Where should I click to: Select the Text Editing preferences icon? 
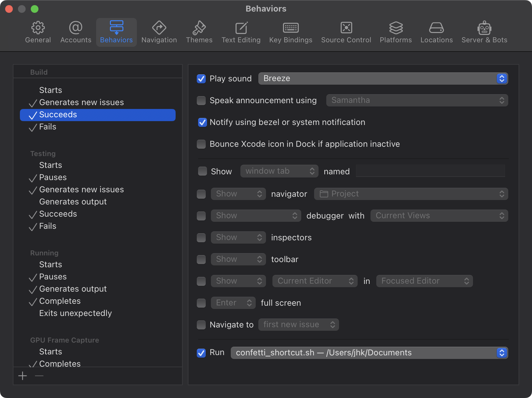click(x=241, y=31)
